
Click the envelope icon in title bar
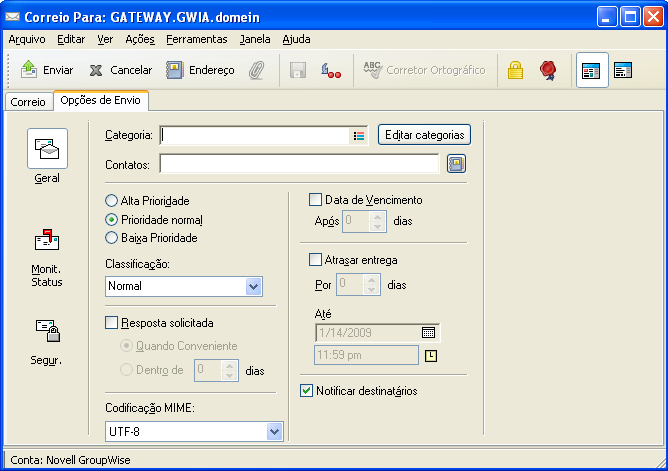pos(12,17)
